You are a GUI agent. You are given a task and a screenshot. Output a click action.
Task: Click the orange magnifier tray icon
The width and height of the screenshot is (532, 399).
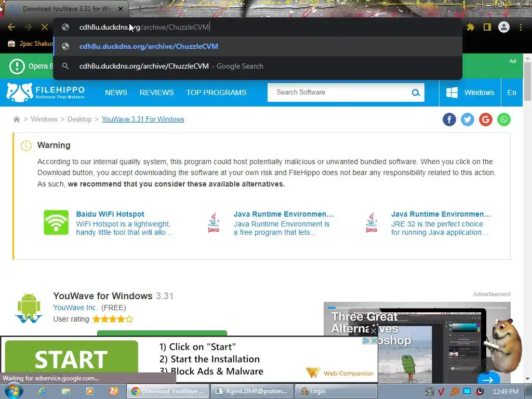click(455, 392)
